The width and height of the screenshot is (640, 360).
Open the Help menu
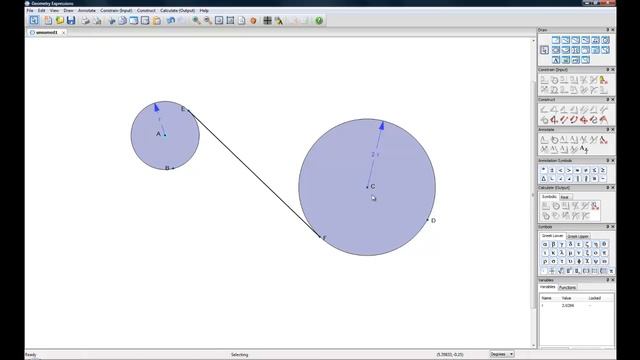(x=204, y=10)
